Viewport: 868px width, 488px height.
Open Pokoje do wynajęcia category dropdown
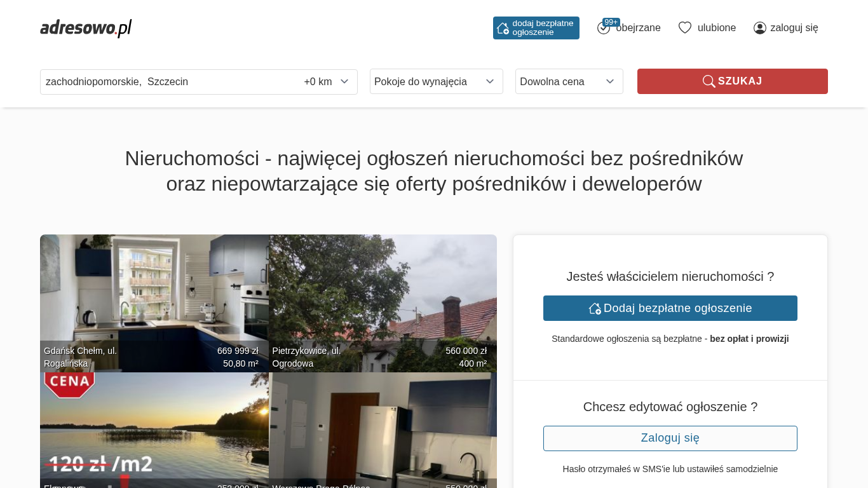point(436,81)
